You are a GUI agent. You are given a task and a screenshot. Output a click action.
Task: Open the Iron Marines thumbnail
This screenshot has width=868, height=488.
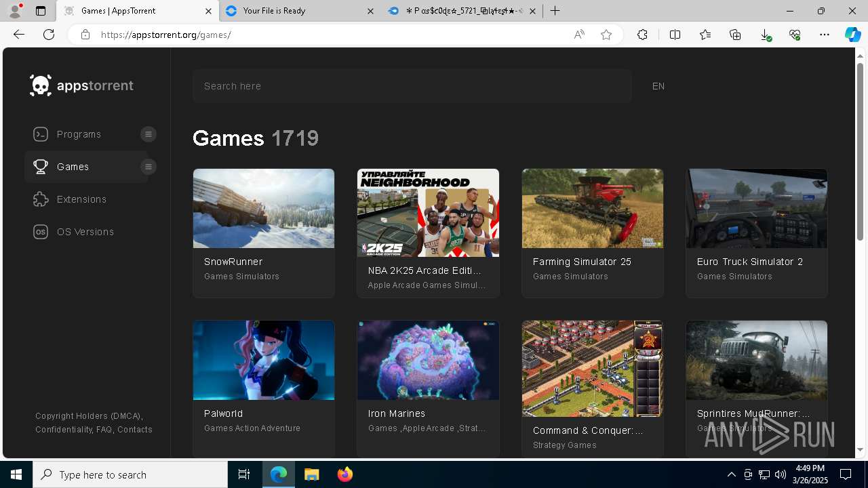pyautogui.click(x=428, y=360)
